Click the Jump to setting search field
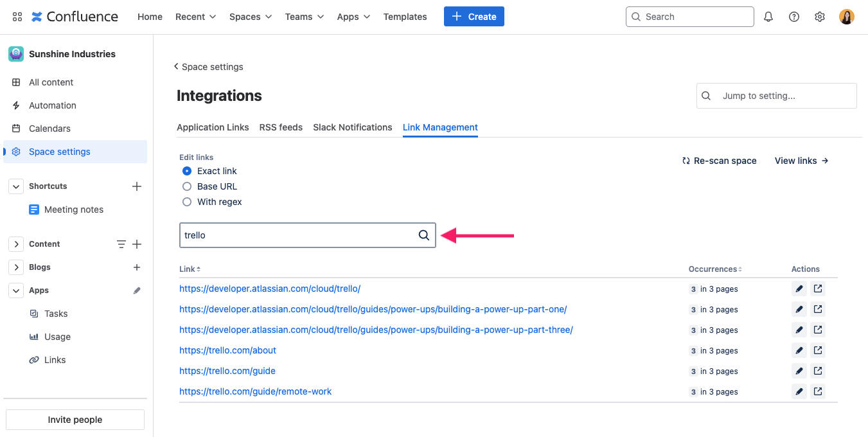This screenshot has width=868, height=437. click(x=776, y=95)
